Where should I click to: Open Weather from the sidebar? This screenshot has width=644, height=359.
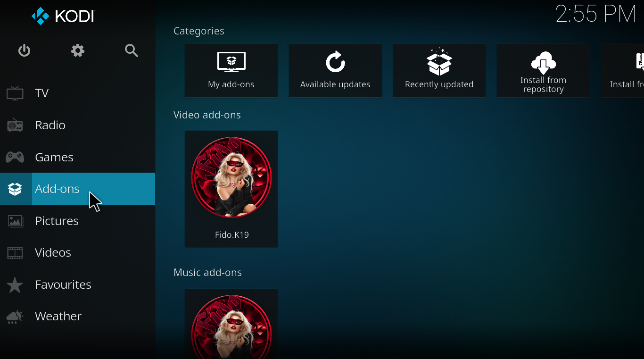(x=77, y=316)
